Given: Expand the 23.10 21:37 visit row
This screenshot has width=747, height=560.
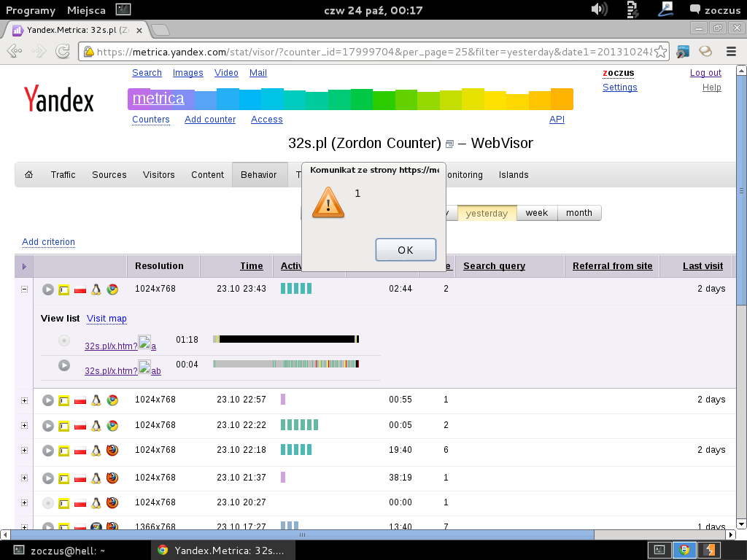Looking at the screenshot, I should (24, 478).
